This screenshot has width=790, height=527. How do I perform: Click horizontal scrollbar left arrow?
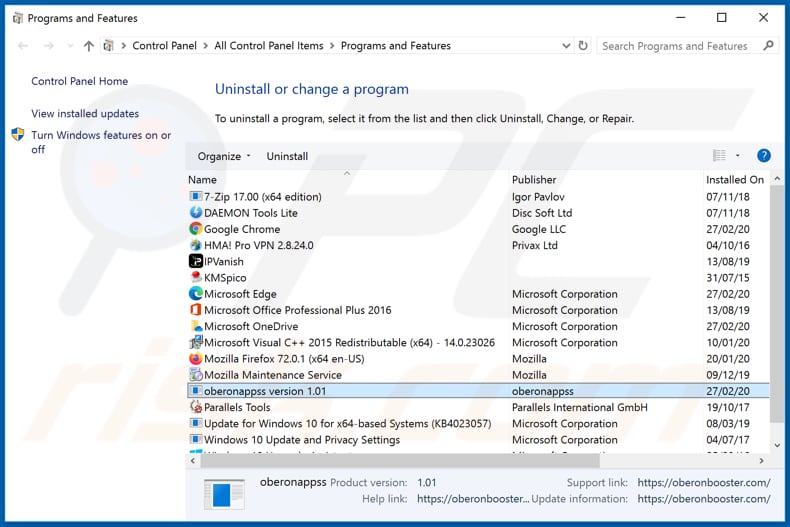[x=192, y=460]
